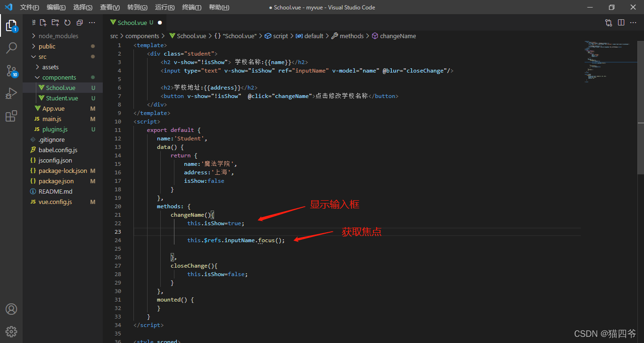Click "School.vue" braces symbol in breadcrumb
This screenshot has height=343, width=644.
point(235,36)
